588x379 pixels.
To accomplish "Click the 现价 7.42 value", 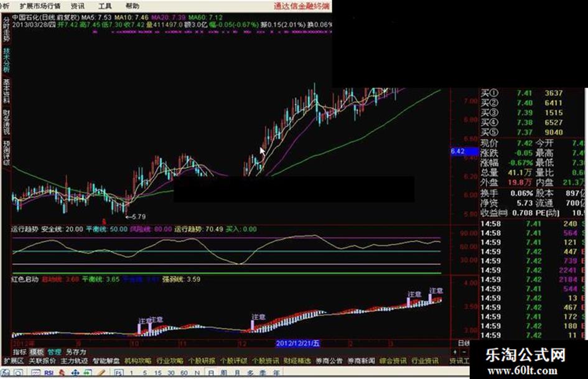I will [x=525, y=143].
